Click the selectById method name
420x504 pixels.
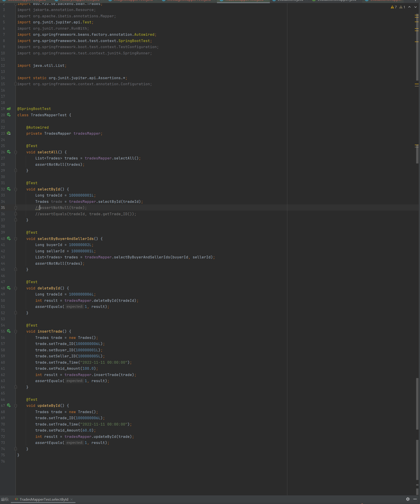pyautogui.click(x=49, y=189)
